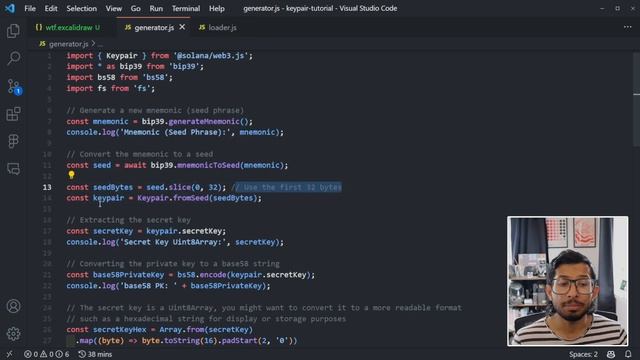Expand the breadcrumb chevron after generator.js

pyautogui.click(x=93, y=43)
